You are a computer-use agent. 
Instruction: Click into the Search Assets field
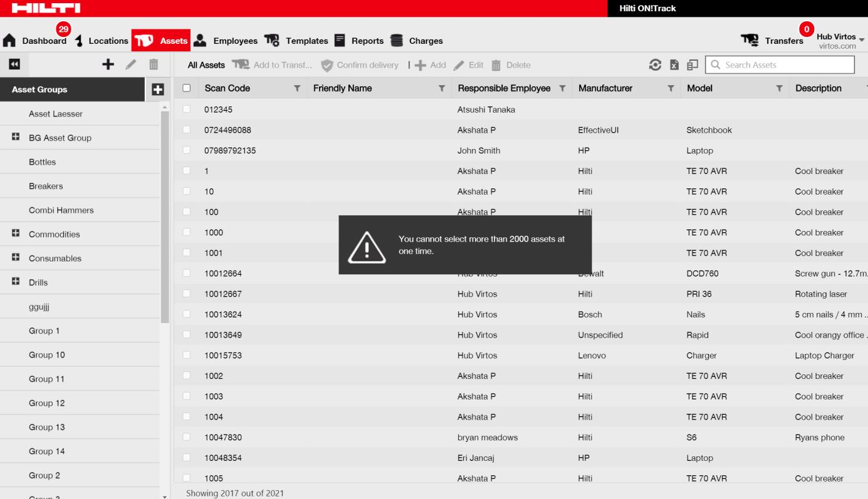click(780, 64)
